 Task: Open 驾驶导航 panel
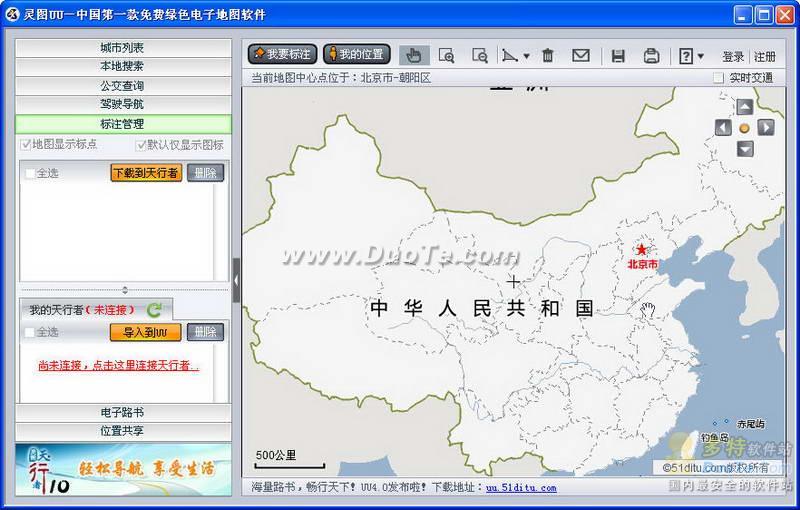point(122,104)
